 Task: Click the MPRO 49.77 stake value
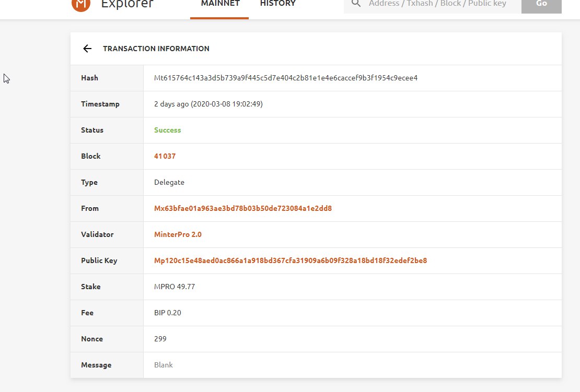[x=174, y=287]
